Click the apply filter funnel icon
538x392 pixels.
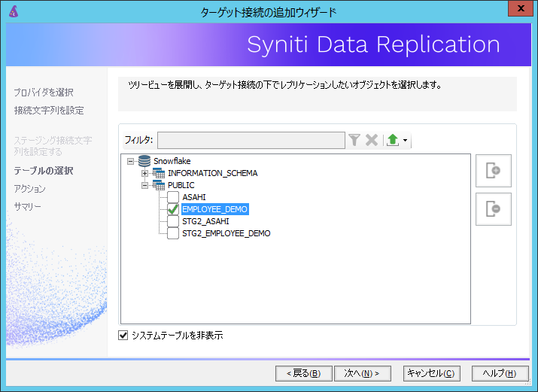tap(354, 140)
